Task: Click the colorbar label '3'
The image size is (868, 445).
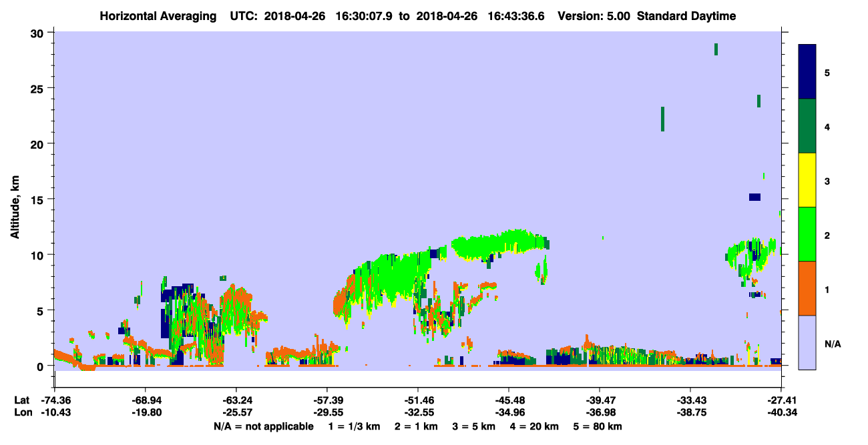Action: pyautogui.click(x=827, y=181)
